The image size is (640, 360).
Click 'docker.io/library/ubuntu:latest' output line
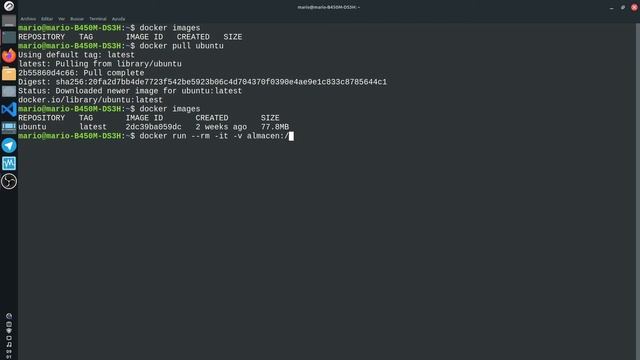click(90, 100)
